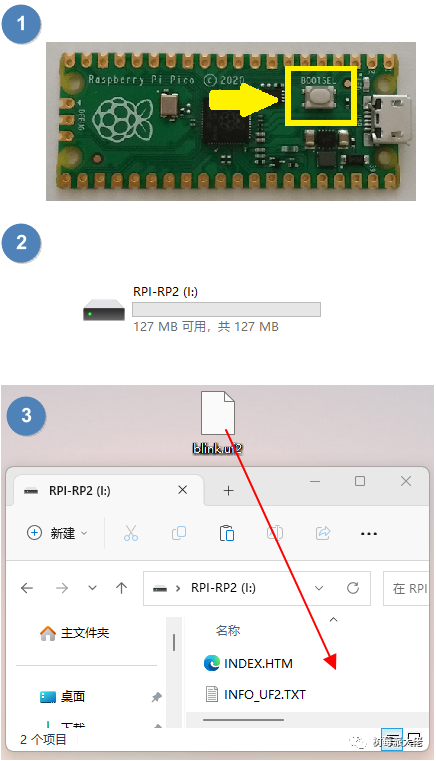Open the three-dots more options menu
The height and width of the screenshot is (761, 436).
click(x=369, y=534)
